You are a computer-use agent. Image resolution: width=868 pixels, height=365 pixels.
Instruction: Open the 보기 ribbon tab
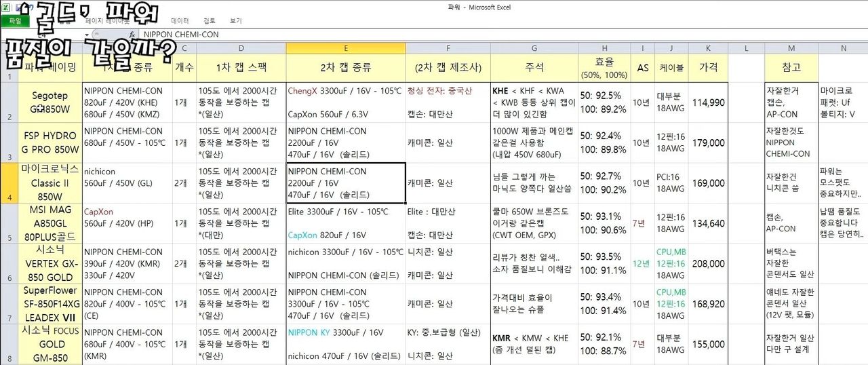click(235, 21)
